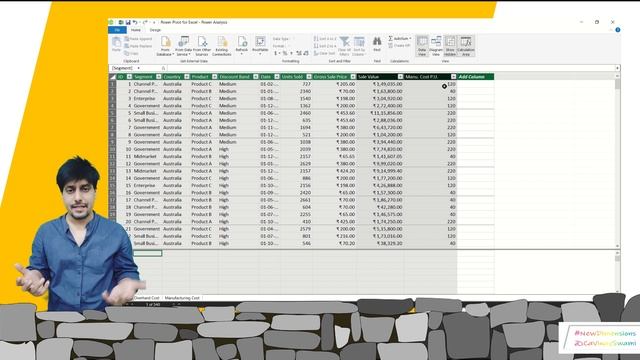This screenshot has width=640, height=360.
Task: Click inside the formula bar
Action: pyautogui.click(x=391, y=68)
